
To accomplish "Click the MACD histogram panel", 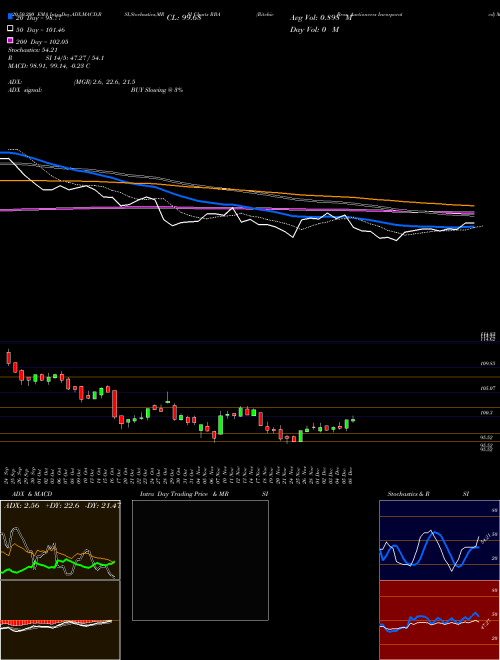I will pyautogui.click(x=60, y=620).
